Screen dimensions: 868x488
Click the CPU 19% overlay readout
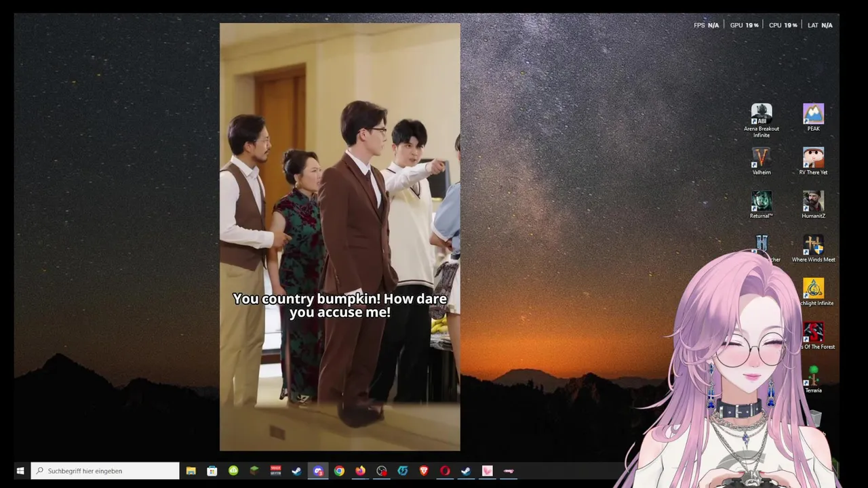pos(783,25)
